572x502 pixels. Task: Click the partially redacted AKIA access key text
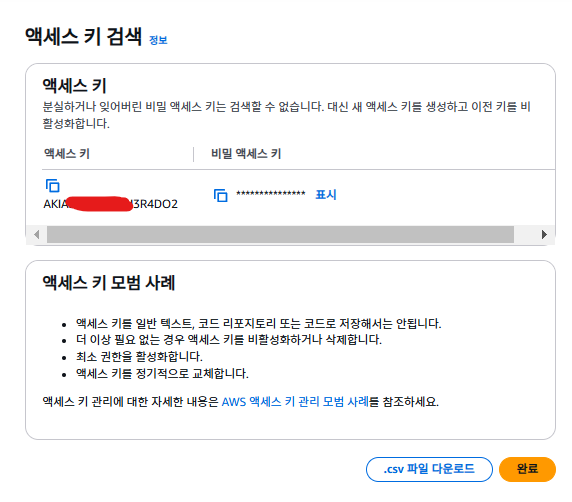coord(111,204)
